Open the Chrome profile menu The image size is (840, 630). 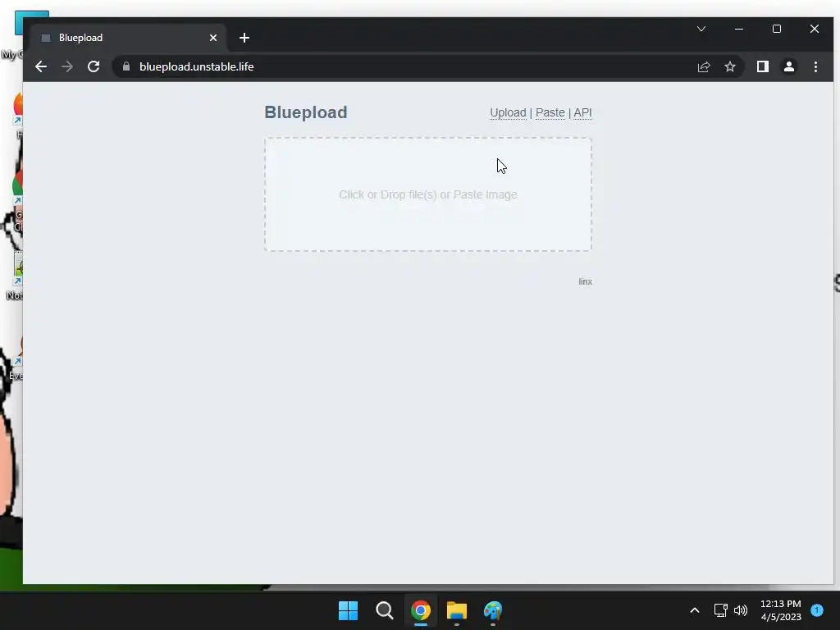pos(789,66)
